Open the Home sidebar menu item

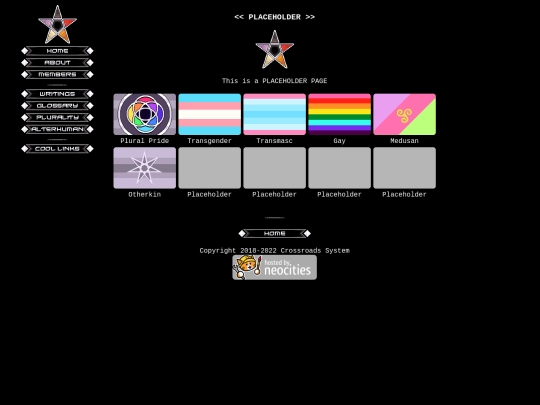(57, 51)
